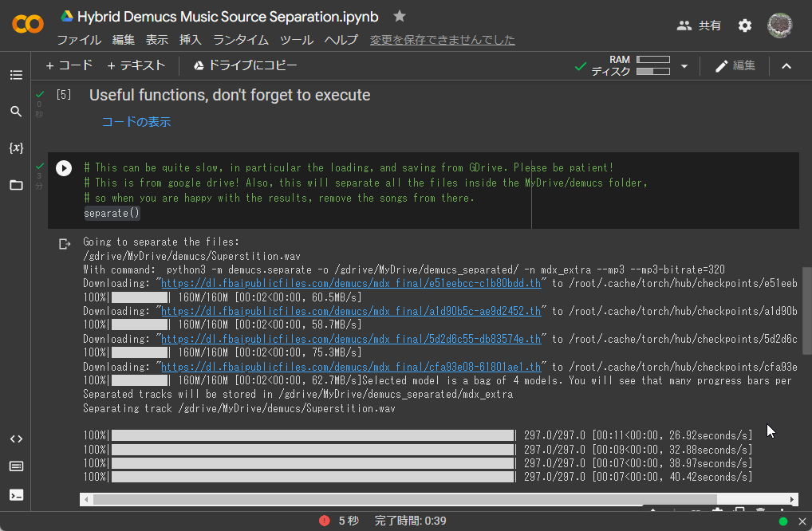Click the ドライブにコピー button

pyautogui.click(x=245, y=65)
